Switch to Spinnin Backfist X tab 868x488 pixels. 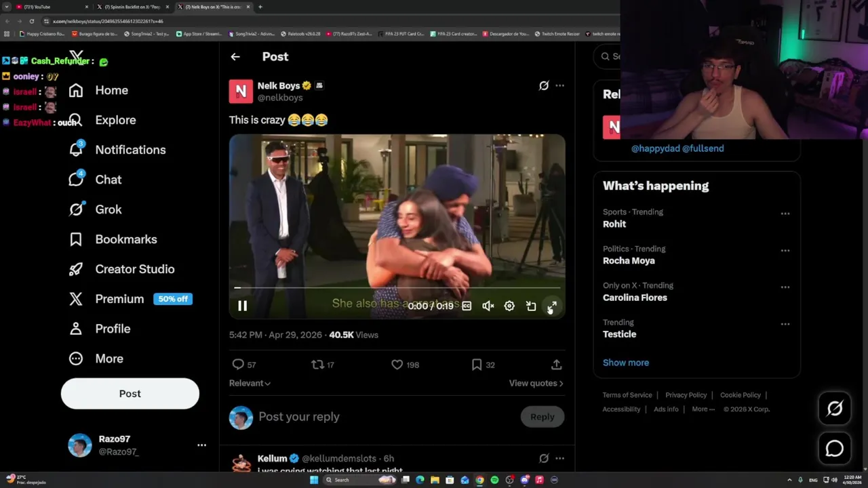click(132, 7)
